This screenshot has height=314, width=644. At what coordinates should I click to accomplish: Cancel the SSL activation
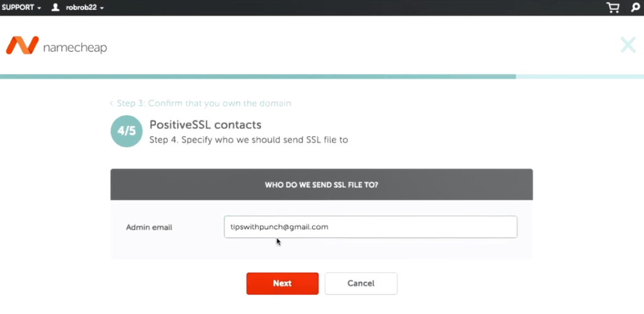[361, 284]
